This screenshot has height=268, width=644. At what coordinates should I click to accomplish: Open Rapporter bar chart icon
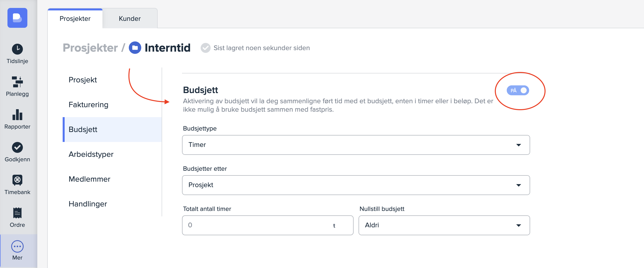coord(17,115)
